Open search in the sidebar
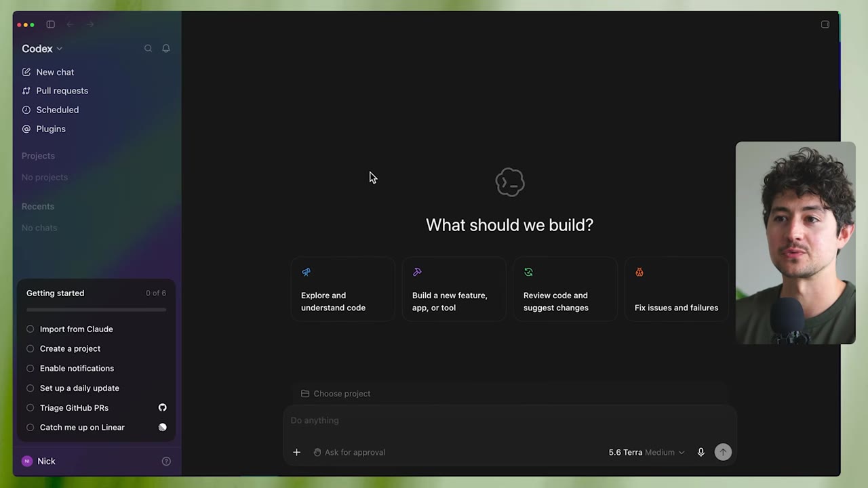This screenshot has height=488, width=868. [x=148, y=49]
